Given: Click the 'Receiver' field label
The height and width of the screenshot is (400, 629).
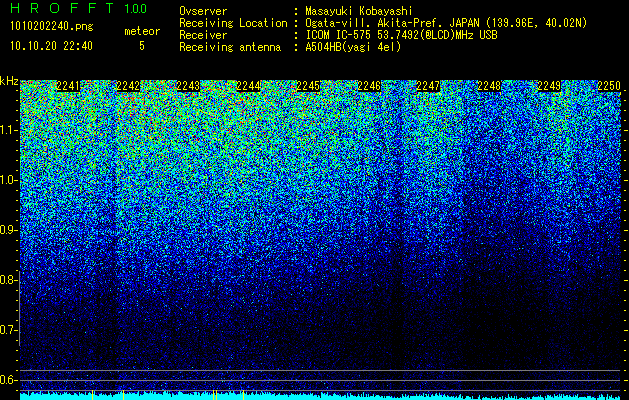Looking at the screenshot, I should point(203,35).
